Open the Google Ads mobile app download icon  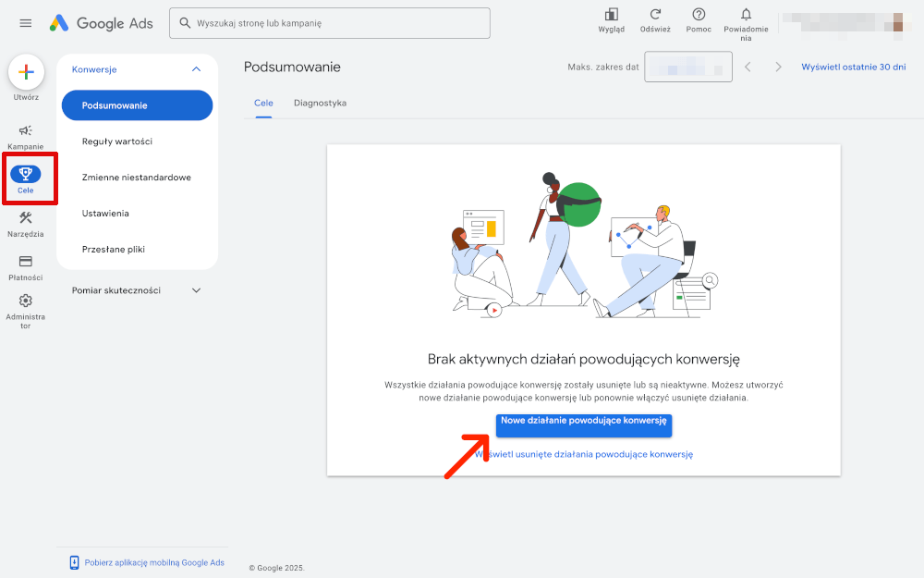pos(73,561)
